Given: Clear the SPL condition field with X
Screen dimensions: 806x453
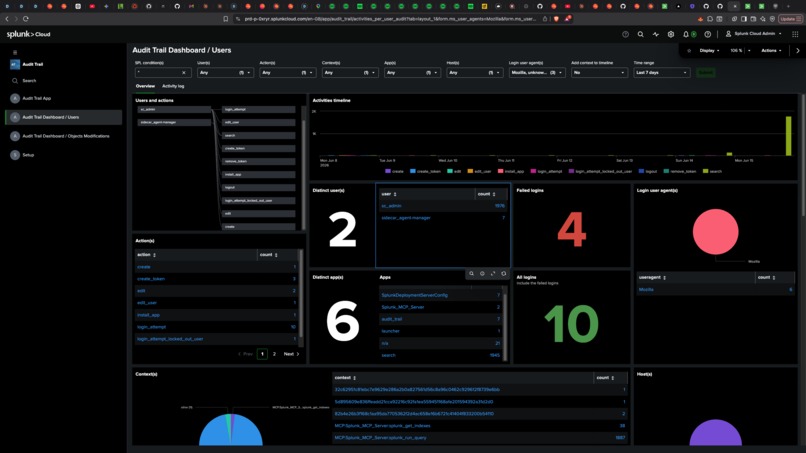Looking at the screenshot, I should [184, 73].
